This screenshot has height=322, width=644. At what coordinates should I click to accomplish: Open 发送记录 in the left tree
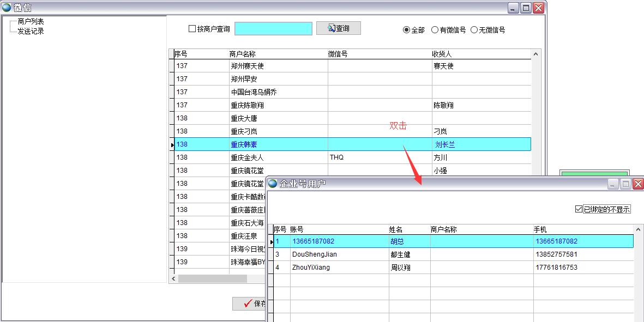31,31
